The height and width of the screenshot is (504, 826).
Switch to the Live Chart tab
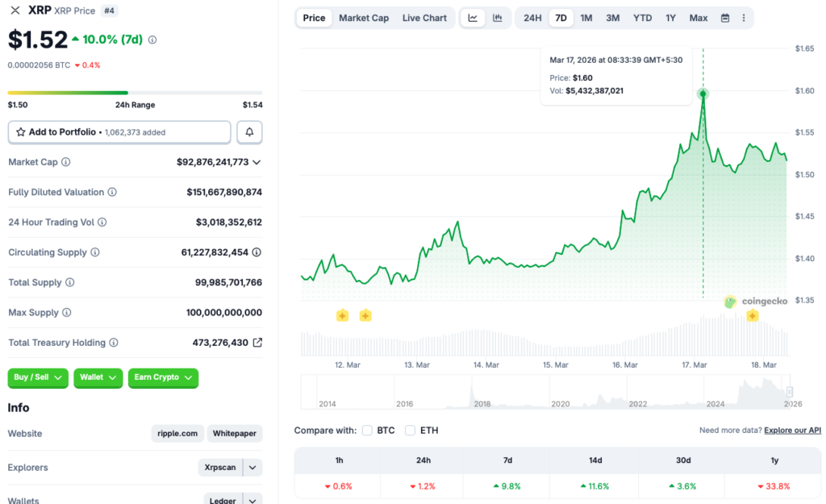click(x=424, y=17)
